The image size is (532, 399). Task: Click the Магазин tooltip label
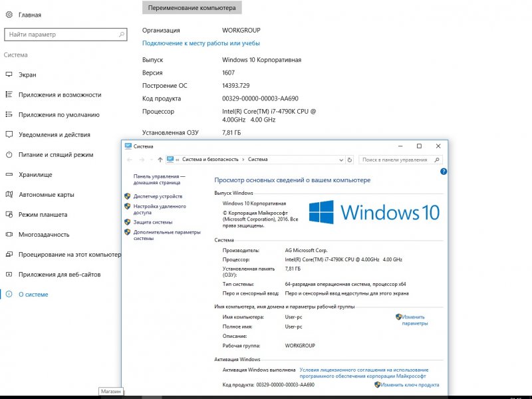pos(111,391)
